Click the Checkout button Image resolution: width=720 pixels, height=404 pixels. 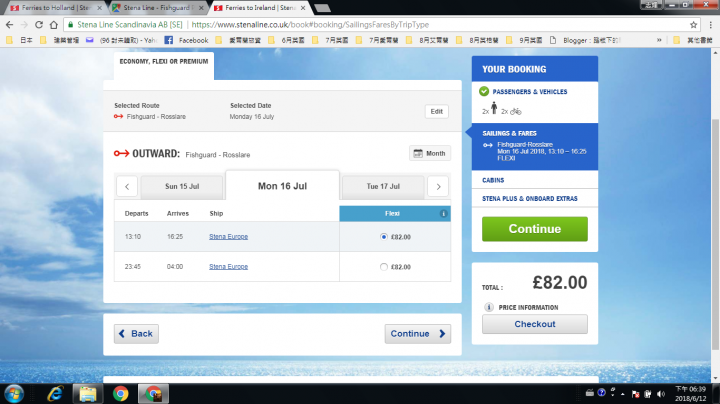click(534, 324)
